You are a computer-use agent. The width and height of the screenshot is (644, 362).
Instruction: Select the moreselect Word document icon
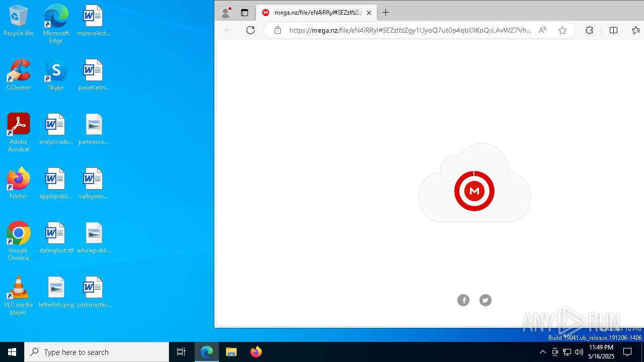click(94, 21)
